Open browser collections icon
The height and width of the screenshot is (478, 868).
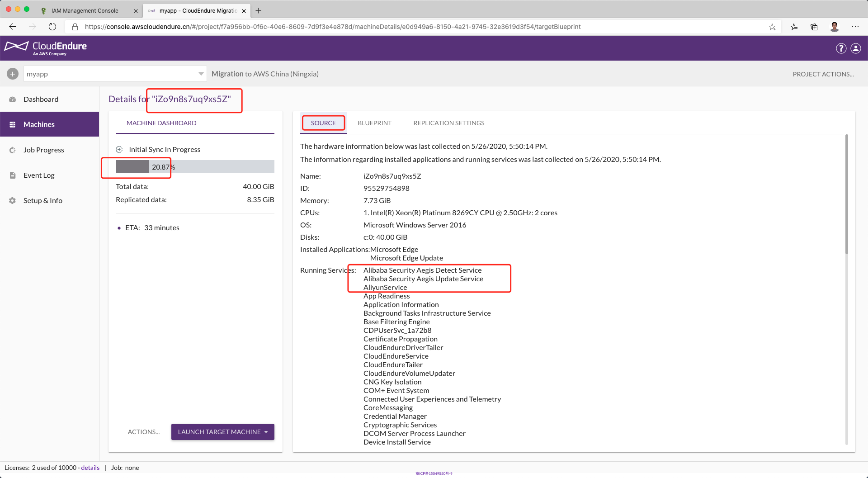click(x=814, y=27)
